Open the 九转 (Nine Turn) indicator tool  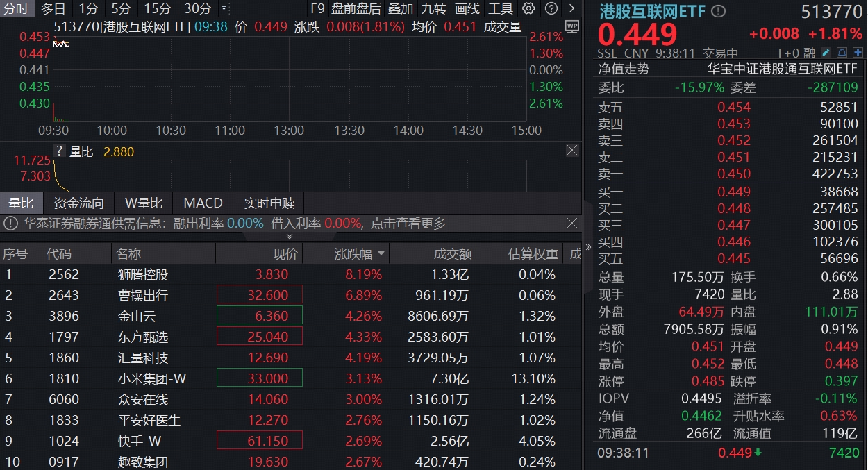434,9
